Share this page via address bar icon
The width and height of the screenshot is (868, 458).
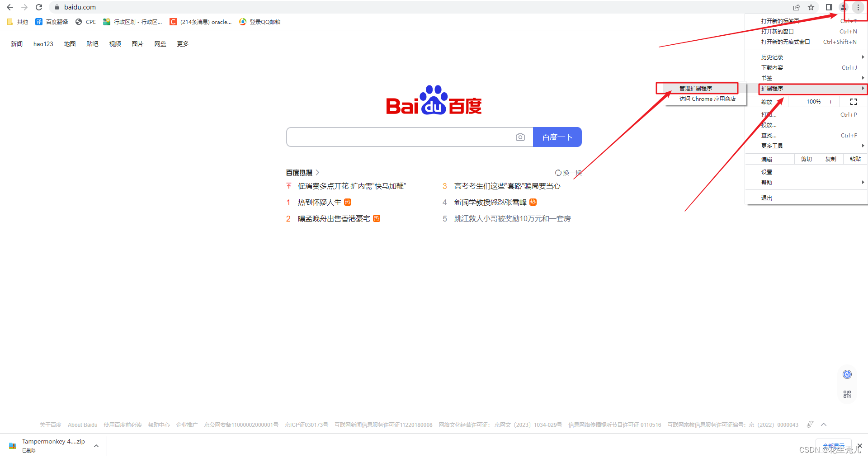click(797, 7)
